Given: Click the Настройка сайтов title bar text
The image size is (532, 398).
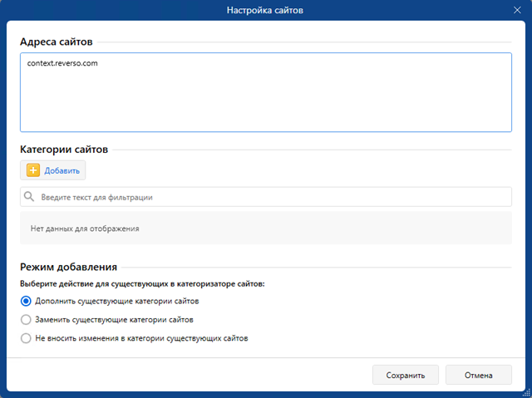Looking at the screenshot, I should [x=265, y=10].
